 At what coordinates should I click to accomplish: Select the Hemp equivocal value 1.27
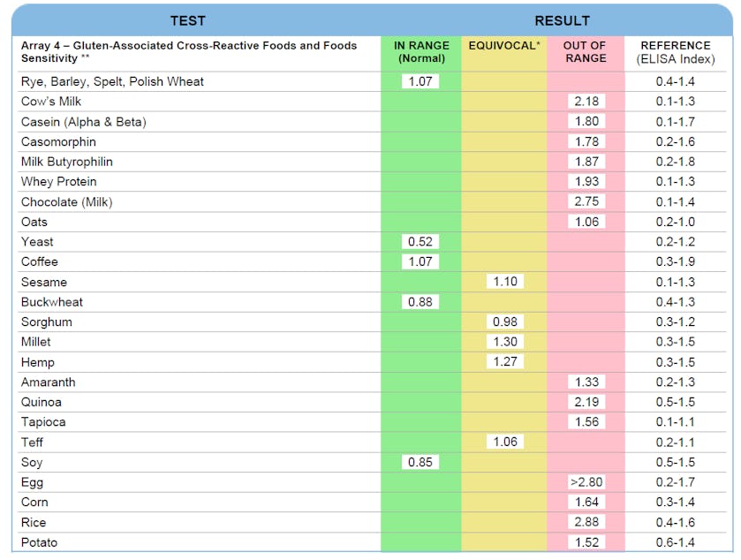(505, 361)
